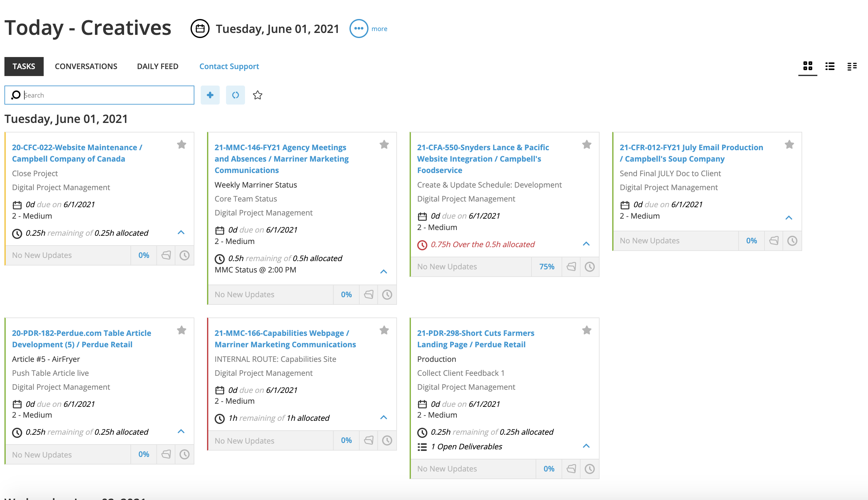Collapse the Capabilities Webpage card details

pyautogui.click(x=384, y=418)
